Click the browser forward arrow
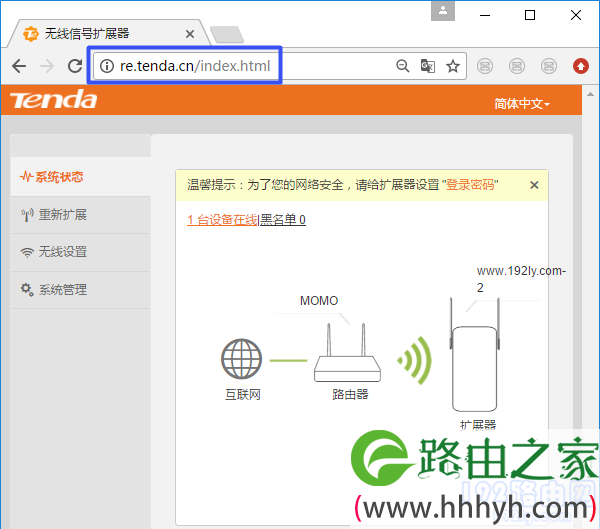The height and width of the screenshot is (529, 600). click(x=47, y=66)
